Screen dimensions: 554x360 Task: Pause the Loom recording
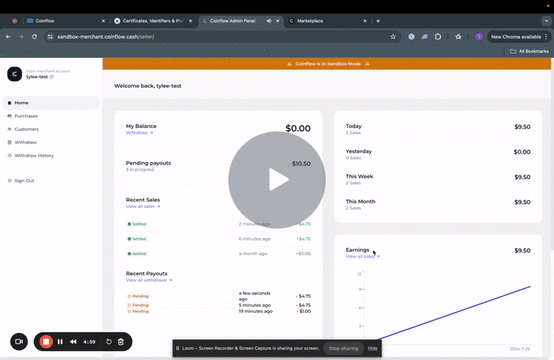coord(60,342)
